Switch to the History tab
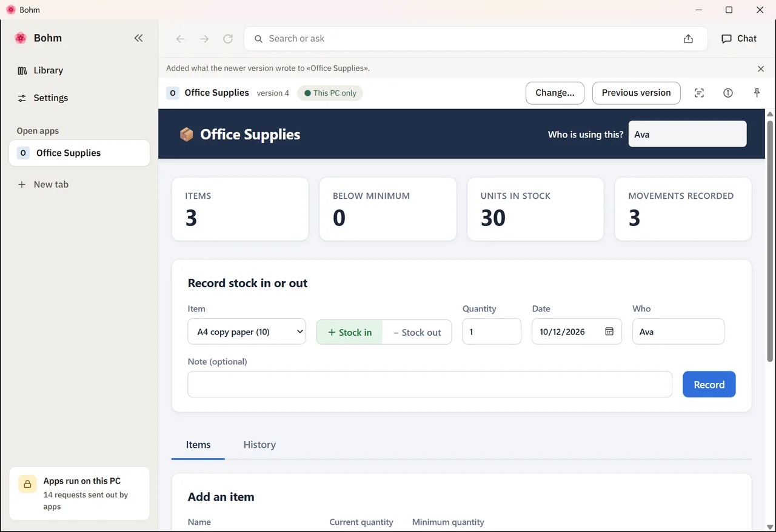The height and width of the screenshot is (532, 776). click(259, 445)
